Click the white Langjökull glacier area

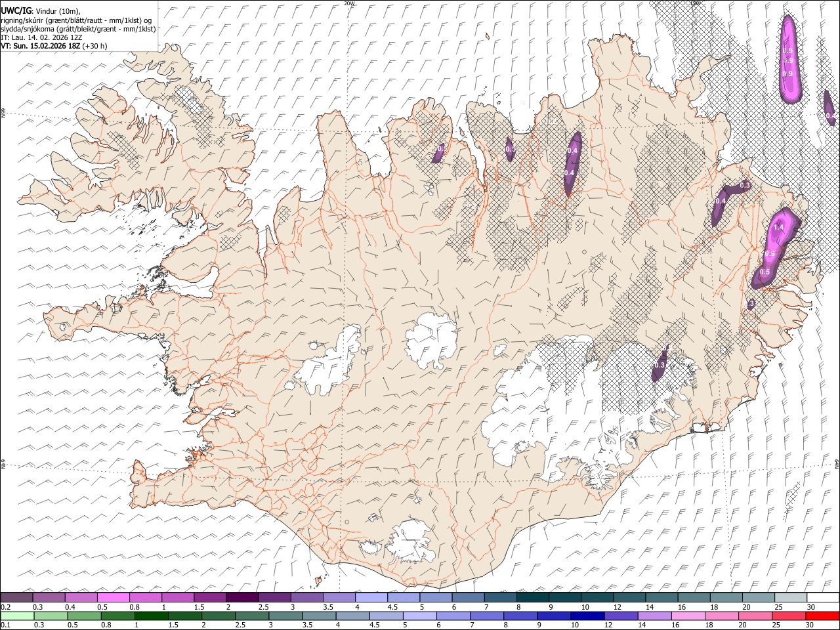click(x=331, y=364)
